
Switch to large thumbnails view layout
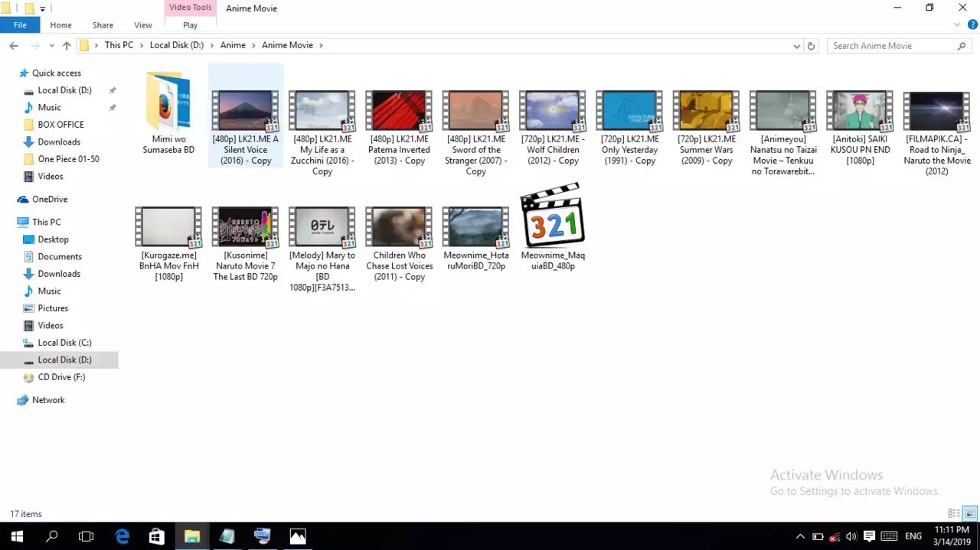click(969, 513)
